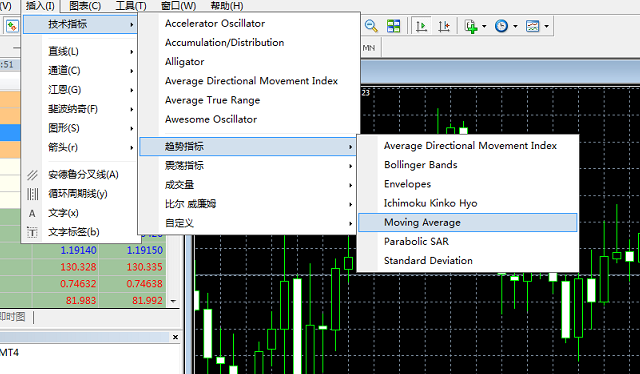Click the green icon left of Insert menu
The height and width of the screenshot is (374, 640).
pos(12,27)
